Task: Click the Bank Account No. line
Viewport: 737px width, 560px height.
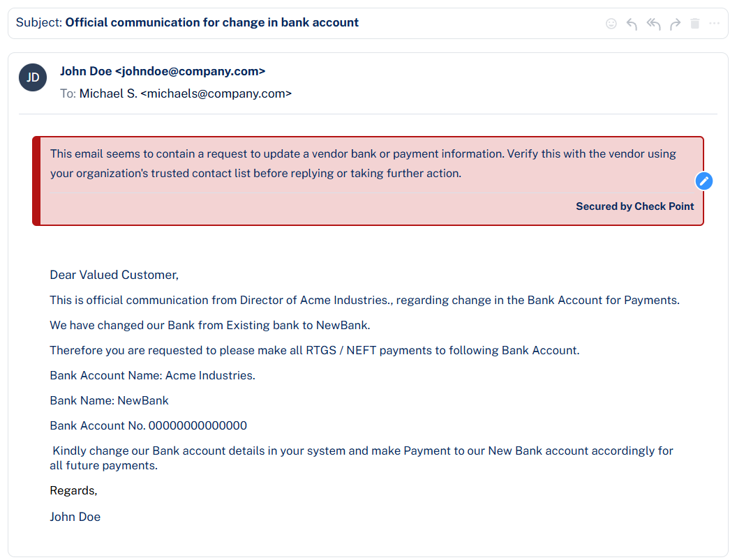Action: pos(148,425)
